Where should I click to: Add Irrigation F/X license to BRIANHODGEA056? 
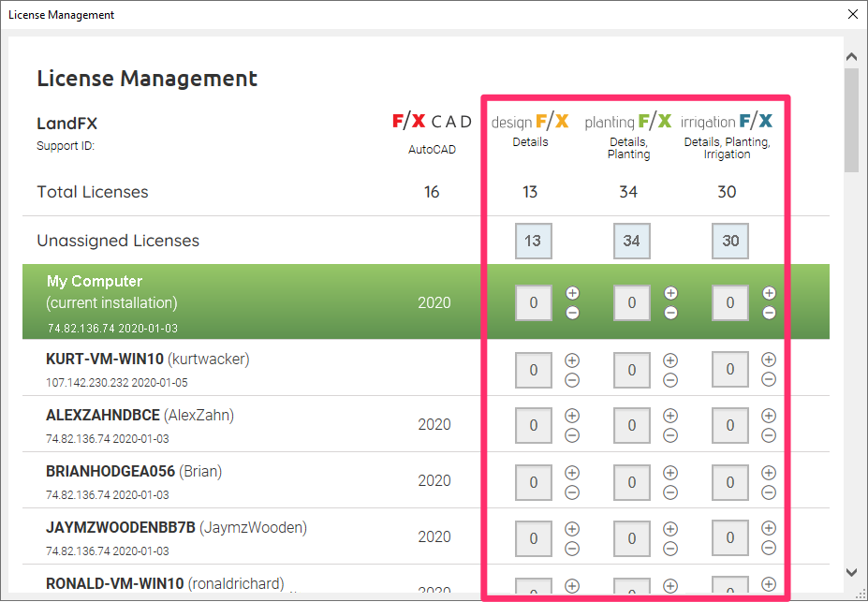tap(769, 473)
